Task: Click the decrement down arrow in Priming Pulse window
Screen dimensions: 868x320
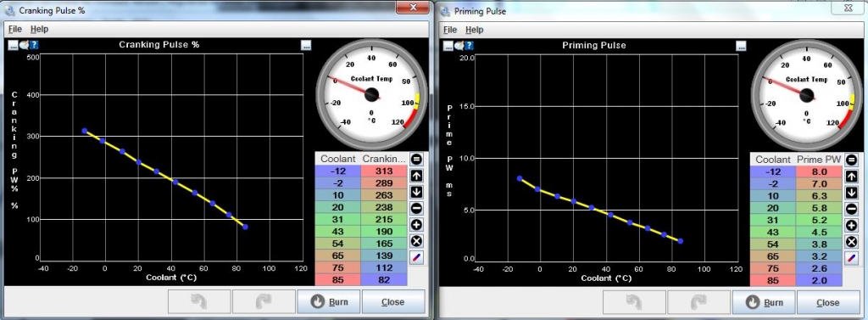Action: pyautogui.click(x=851, y=193)
